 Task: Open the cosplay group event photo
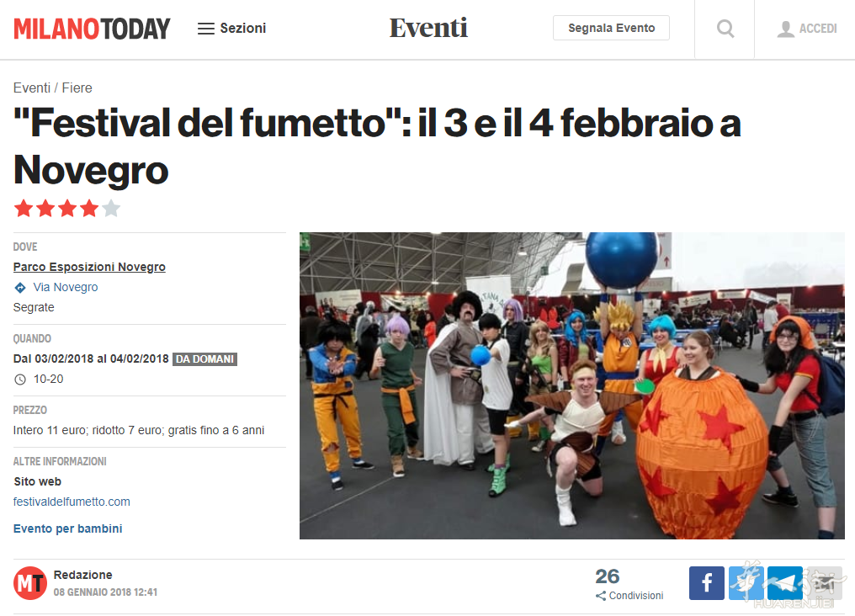(x=572, y=386)
